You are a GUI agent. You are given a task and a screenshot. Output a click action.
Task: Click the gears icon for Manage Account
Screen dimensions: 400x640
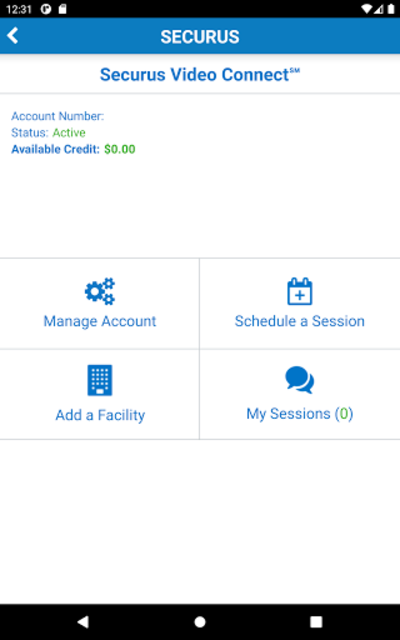[100, 291]
